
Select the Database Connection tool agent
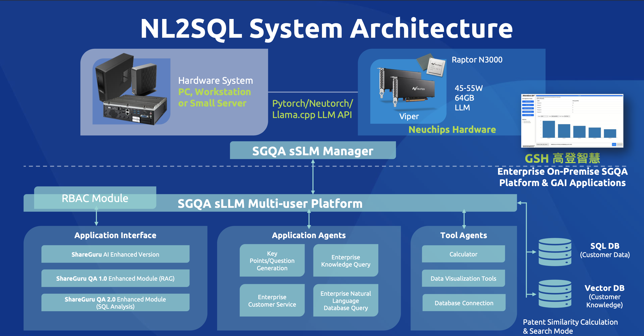(464, 302)
